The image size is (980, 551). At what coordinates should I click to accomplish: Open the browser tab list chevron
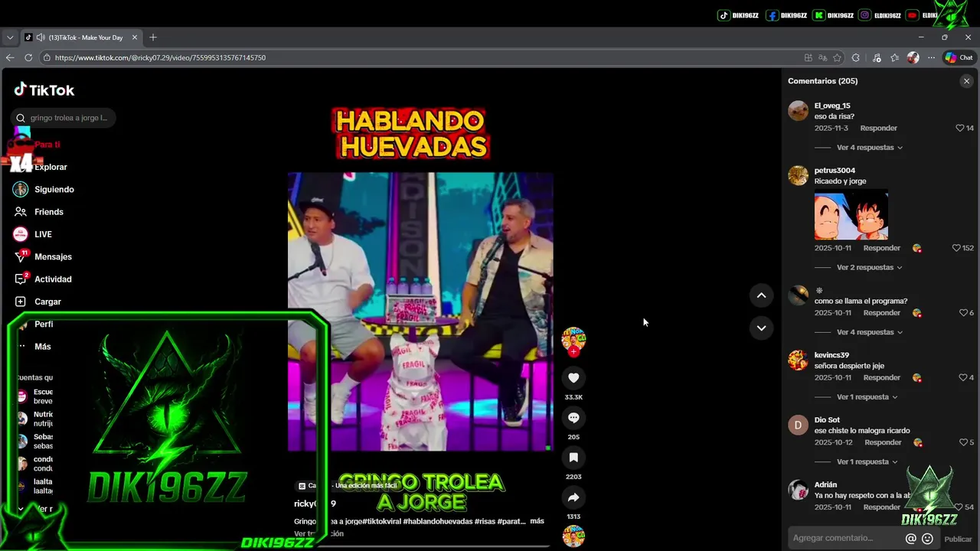click(10, 37)
